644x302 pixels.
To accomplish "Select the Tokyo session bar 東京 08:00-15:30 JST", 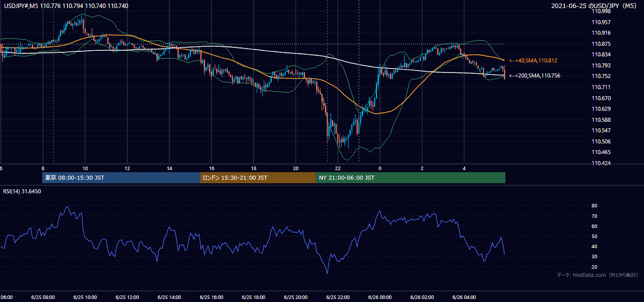I will click(x=121, y=178).
